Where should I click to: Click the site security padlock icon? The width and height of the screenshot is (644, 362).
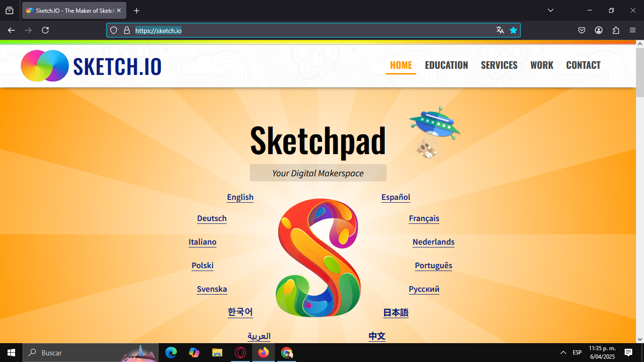[x=126, y=30]
